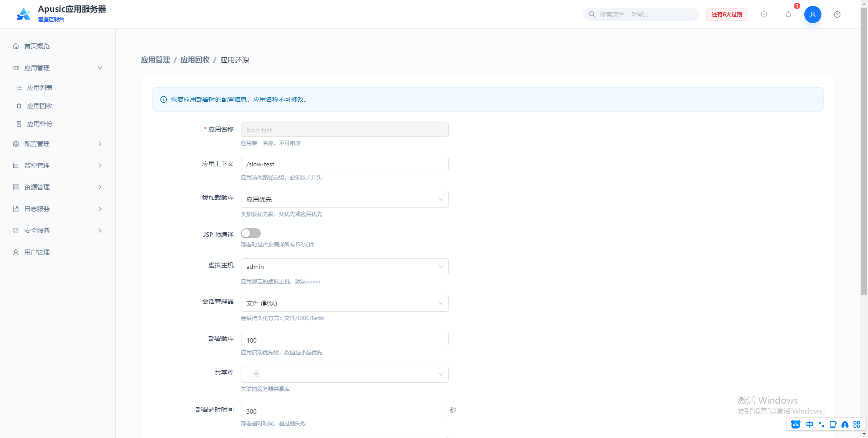This screenshot has height=438, width=868.
Task: Click the grid icon in input toolbar
Action: point(857,424)
